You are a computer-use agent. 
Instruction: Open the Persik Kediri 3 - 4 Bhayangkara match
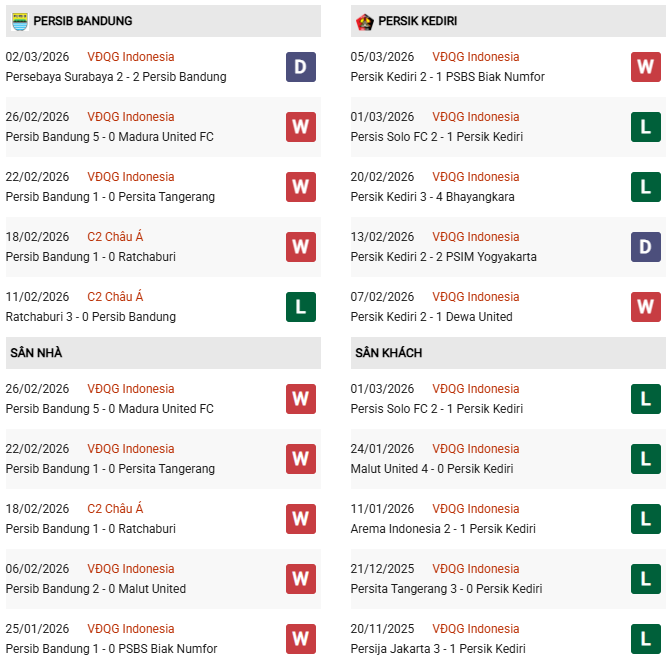(x=432, y=197)
